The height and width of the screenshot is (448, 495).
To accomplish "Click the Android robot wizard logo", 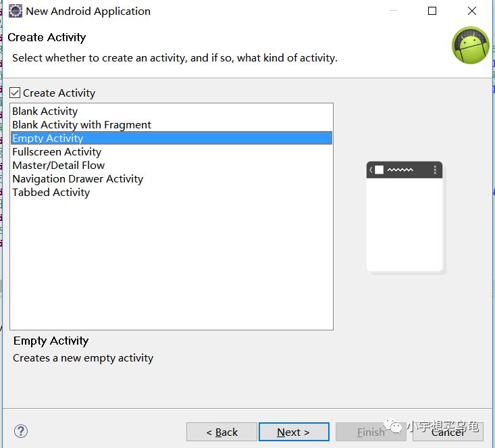I will [x=470, y=45].
